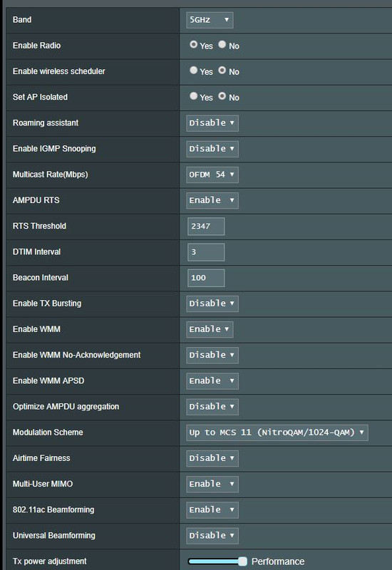Click the RTS Threshold input field
The image size is (392, 570).
[x=206, y=226]
